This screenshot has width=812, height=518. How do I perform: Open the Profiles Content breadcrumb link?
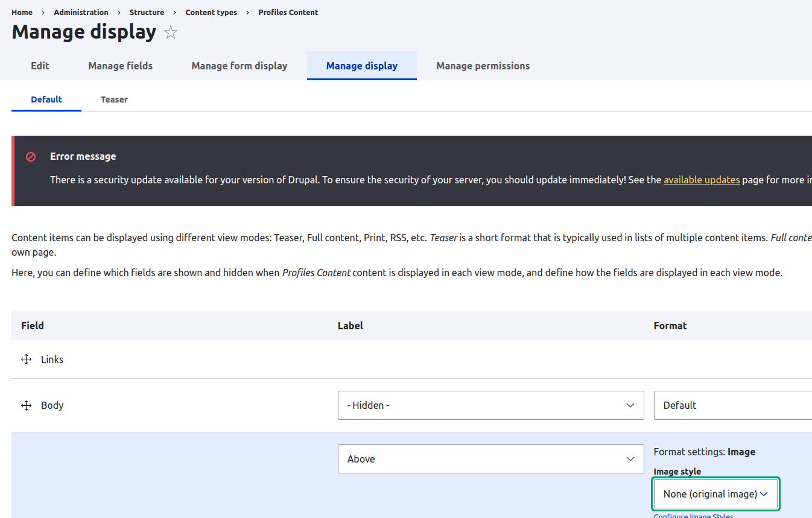tap(288, 12)
